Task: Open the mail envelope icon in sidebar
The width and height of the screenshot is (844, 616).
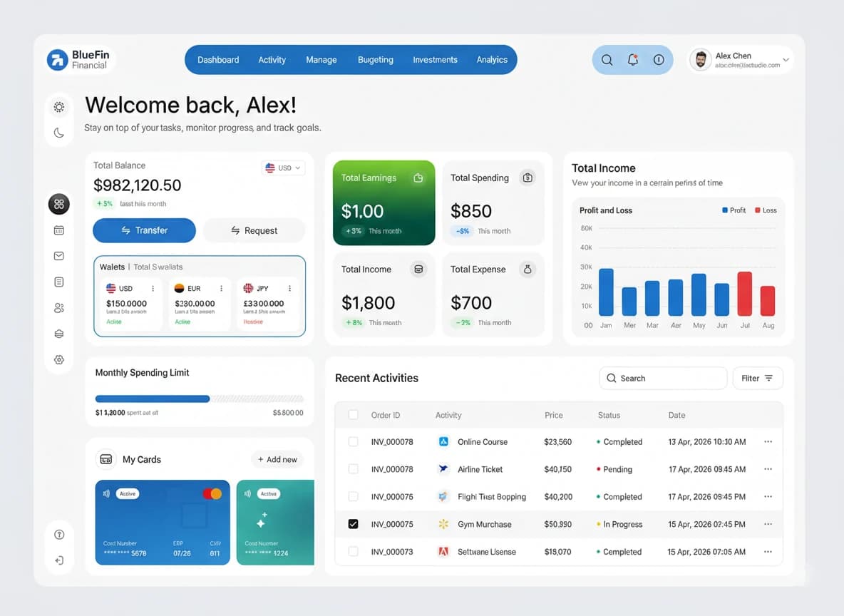Action: point(59,256)
